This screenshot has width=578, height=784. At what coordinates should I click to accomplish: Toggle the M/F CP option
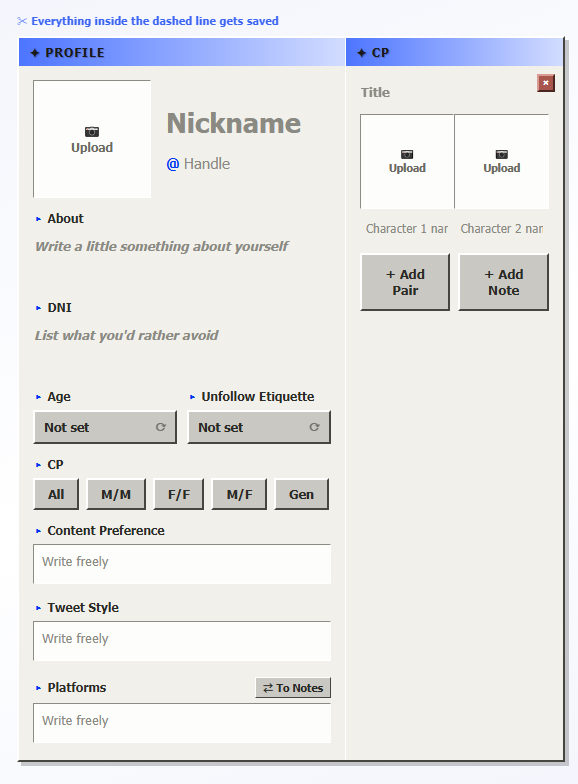pyautogui.click(x=239, y=494)
